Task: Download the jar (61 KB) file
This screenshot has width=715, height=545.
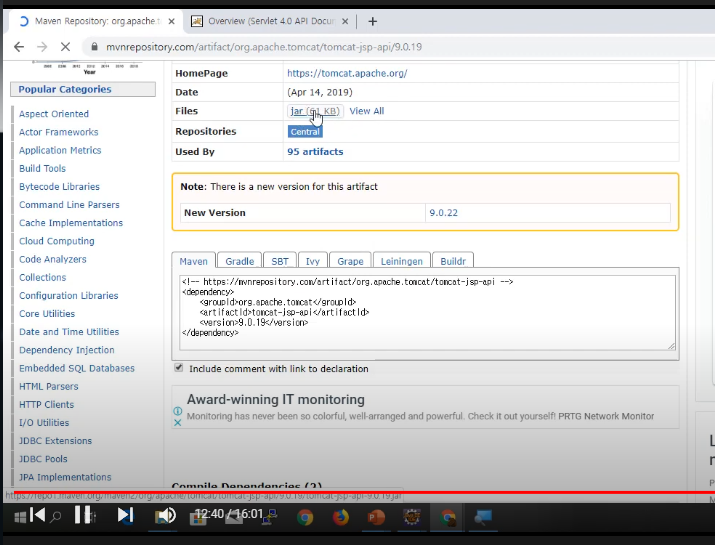Action: pos(315,111)
